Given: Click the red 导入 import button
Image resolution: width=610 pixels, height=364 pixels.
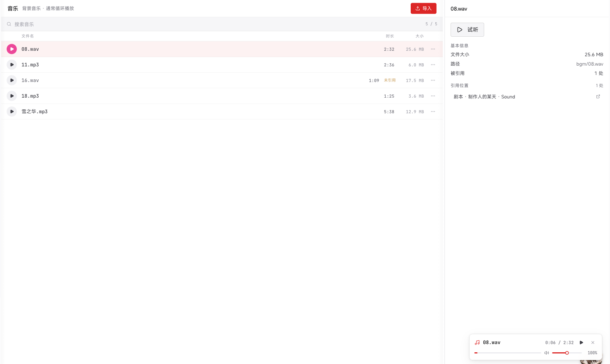Looking at the screenshot, I should [x=424, y=8].
